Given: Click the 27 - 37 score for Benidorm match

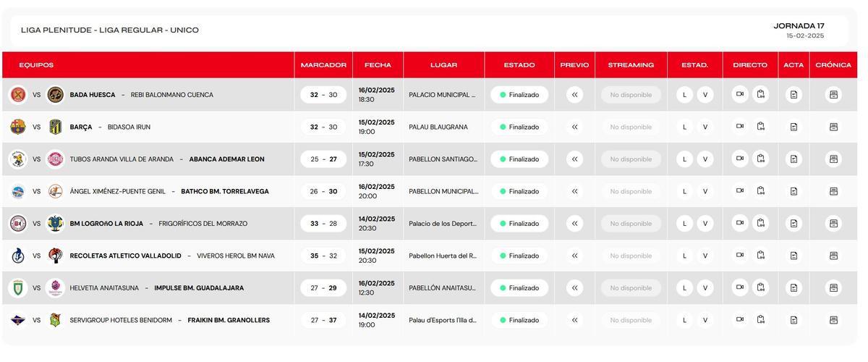Looking at the screenshot, I should (323, 320).
